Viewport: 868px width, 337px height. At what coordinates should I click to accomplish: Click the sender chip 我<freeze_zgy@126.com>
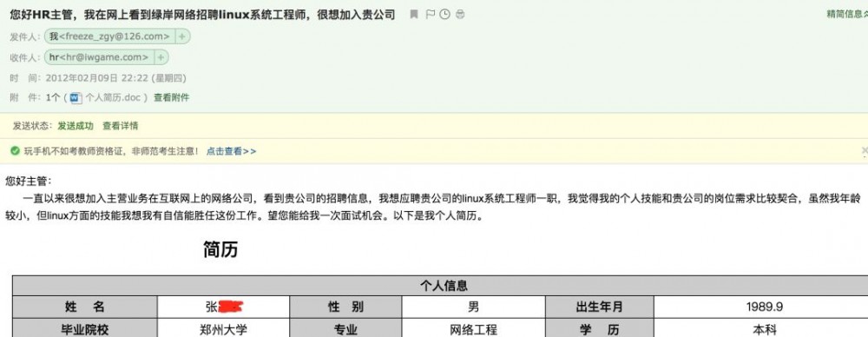click(109, 36)
